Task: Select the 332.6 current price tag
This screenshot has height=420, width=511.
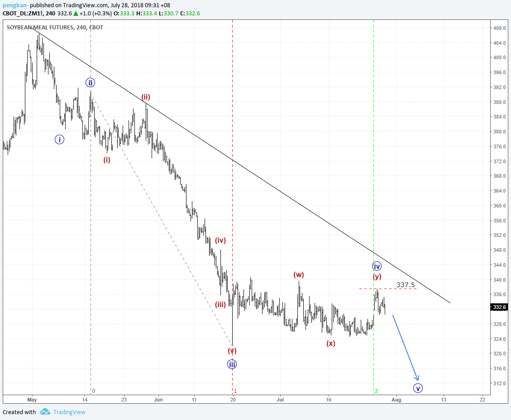Action: coord(499,307)
